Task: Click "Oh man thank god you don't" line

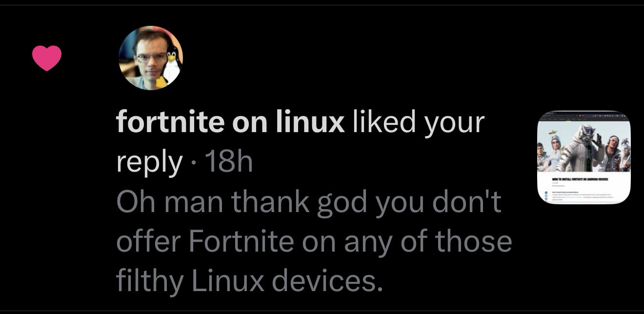Action: (308, 202)
